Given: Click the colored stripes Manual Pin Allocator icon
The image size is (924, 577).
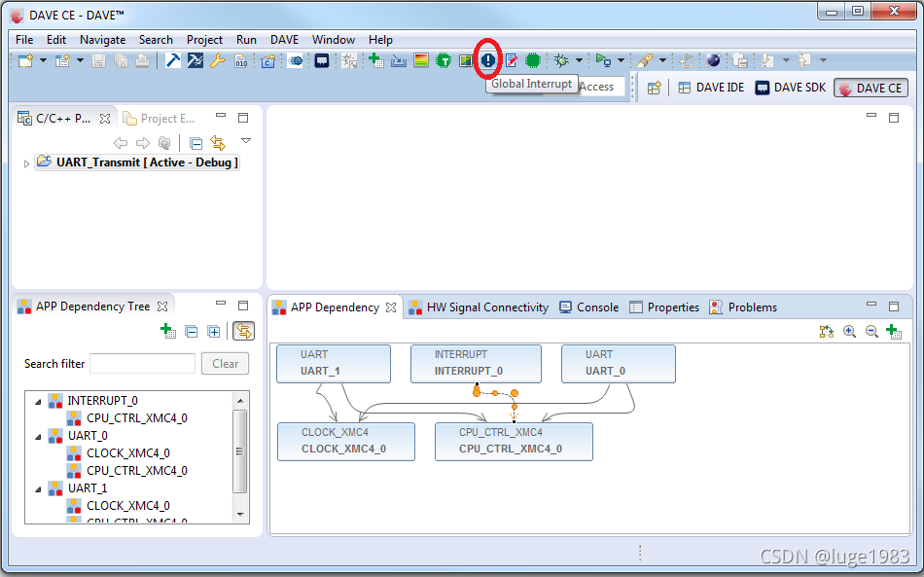Looking at the screenshot, I should click(x=421, y=60).
